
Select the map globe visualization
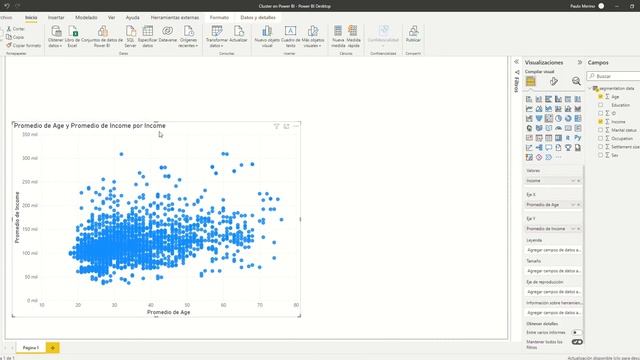529,128
